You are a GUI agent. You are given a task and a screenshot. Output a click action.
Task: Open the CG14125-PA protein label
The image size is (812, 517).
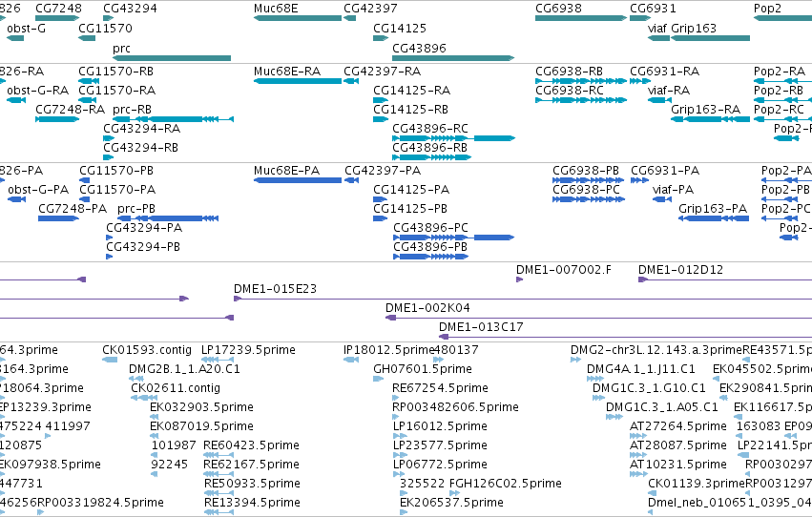(x=411, y=190)
